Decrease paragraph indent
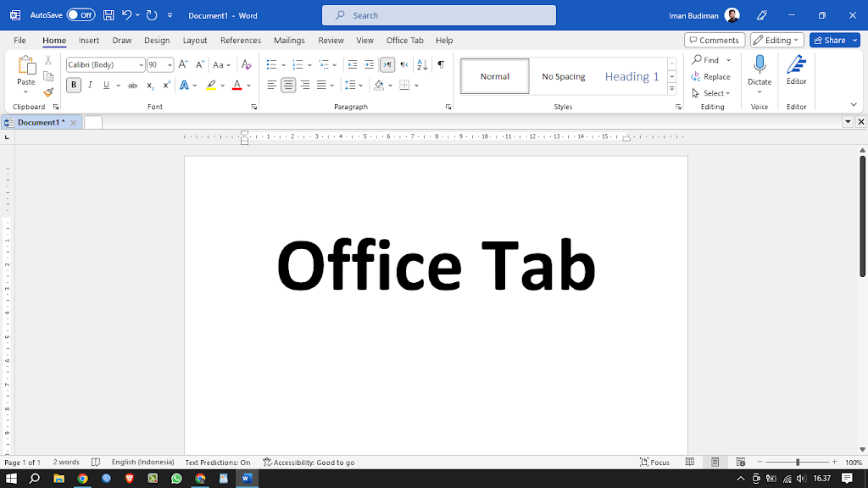Viewport: 868px width, 488px height. click(352, 64)
